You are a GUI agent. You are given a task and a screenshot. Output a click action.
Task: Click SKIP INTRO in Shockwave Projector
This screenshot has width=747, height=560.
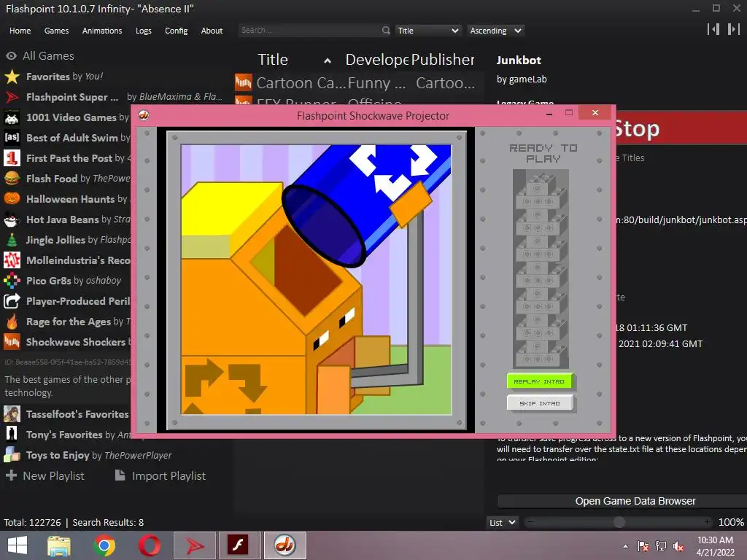(x=539, y=403)
